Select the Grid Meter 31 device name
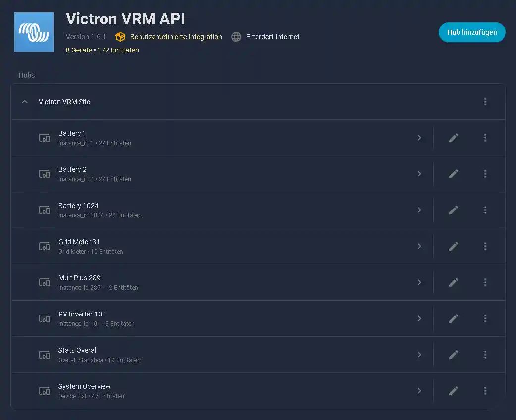516x420 pixels. [79, 242]
